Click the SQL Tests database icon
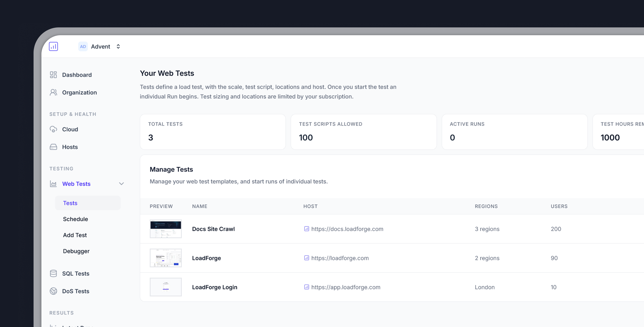The width and height of the screenshot is (644, 327). (x=53, y=273)
